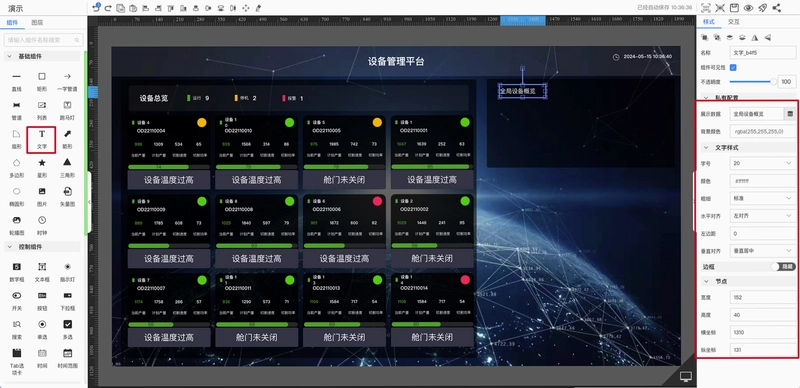Image resolution: width=800 pixels, height=388 pixels.
Task: Click the component name search field
Action: 43,40
